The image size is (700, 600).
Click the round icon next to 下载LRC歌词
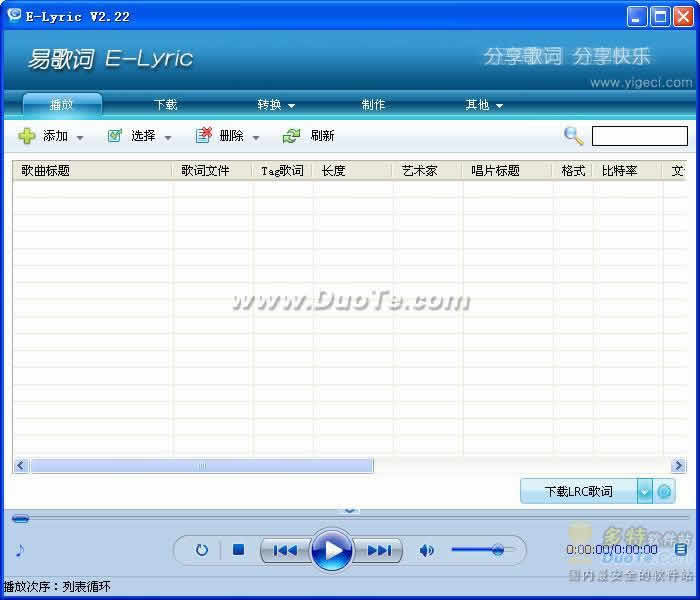664,491
